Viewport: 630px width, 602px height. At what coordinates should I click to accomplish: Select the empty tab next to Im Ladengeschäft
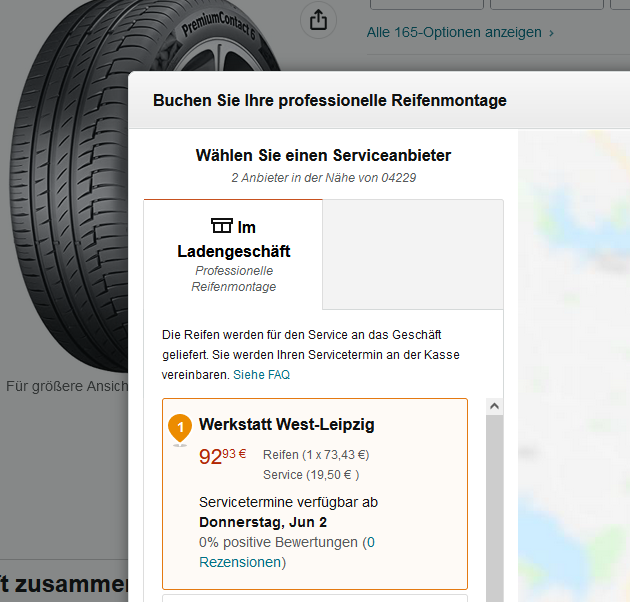point(412,254)
